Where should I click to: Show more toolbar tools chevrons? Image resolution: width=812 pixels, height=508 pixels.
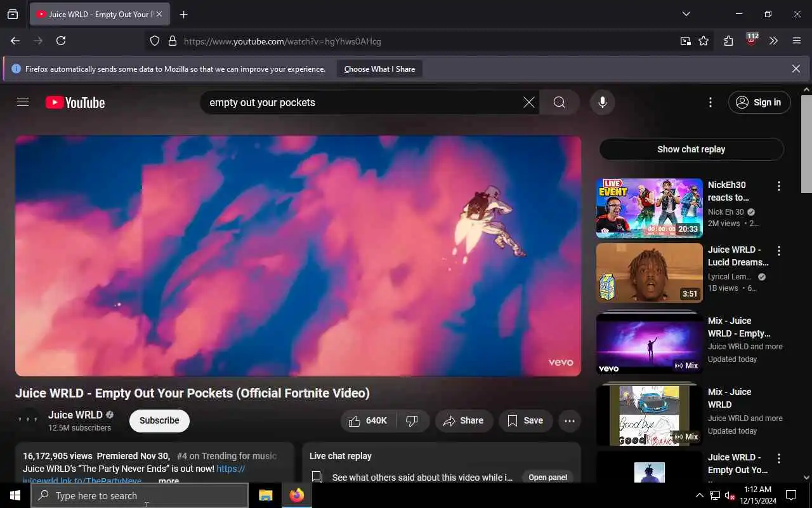pyautogui.click(x=773, y=41)
